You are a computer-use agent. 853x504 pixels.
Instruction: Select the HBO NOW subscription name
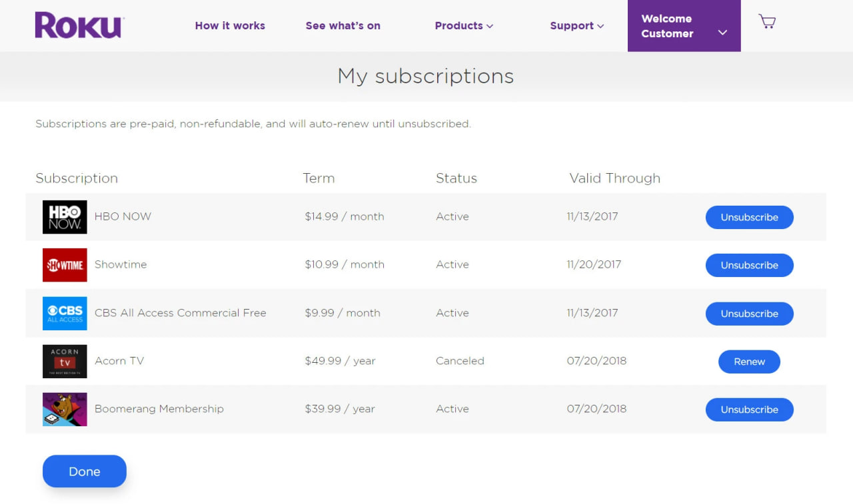[123, 216]
